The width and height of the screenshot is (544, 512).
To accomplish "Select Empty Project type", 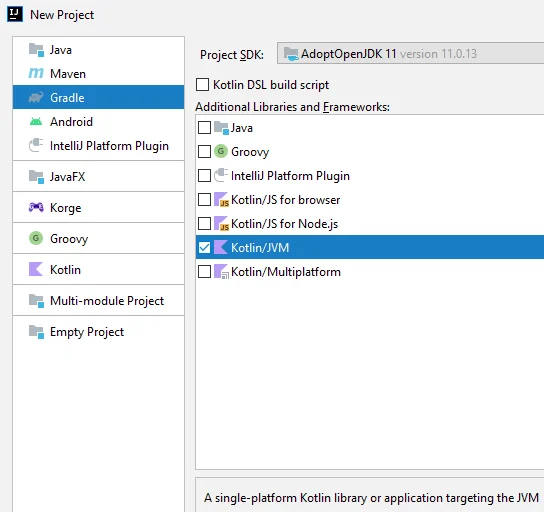I will click(x=99, y=332).
